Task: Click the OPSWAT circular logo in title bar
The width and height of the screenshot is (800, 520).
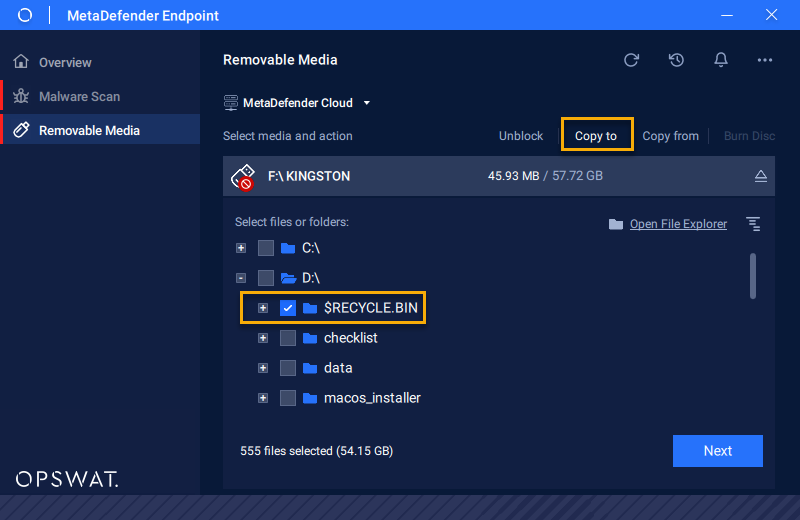Action: pyautogui.click(x=24, y=15)
